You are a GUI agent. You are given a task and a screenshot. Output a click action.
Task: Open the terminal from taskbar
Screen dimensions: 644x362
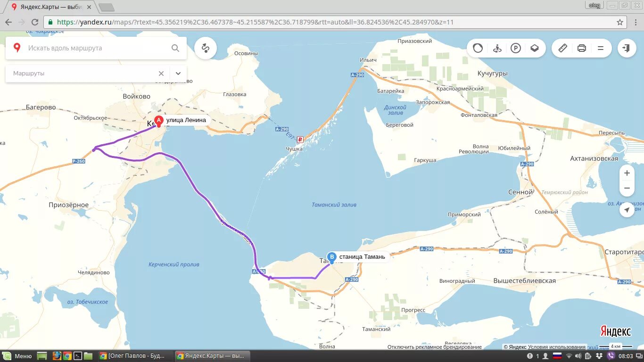[x=78, y=356]
